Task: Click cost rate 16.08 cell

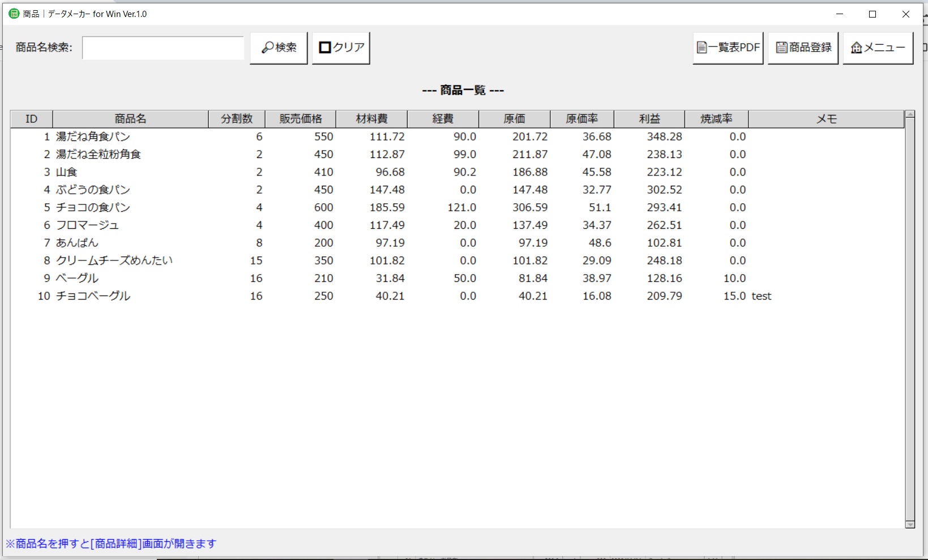Action: pos(597,296)
